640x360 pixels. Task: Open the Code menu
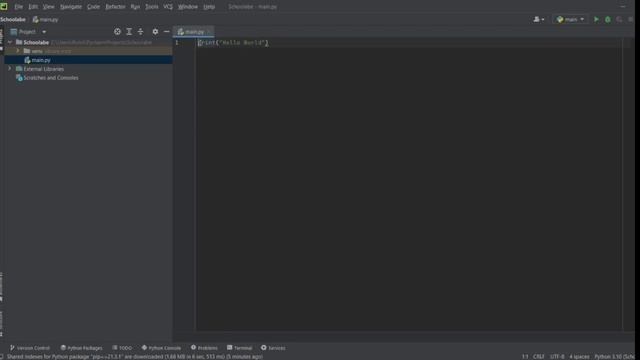pos(93,7)
